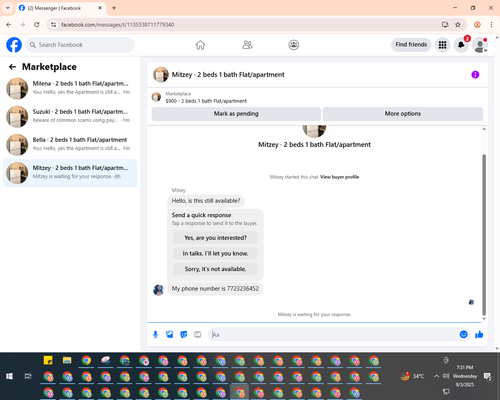This screenshot has width=500, height=400.
Task: Show hidden system tray icons
Action: pyautogui.click(x=436, y=376)
